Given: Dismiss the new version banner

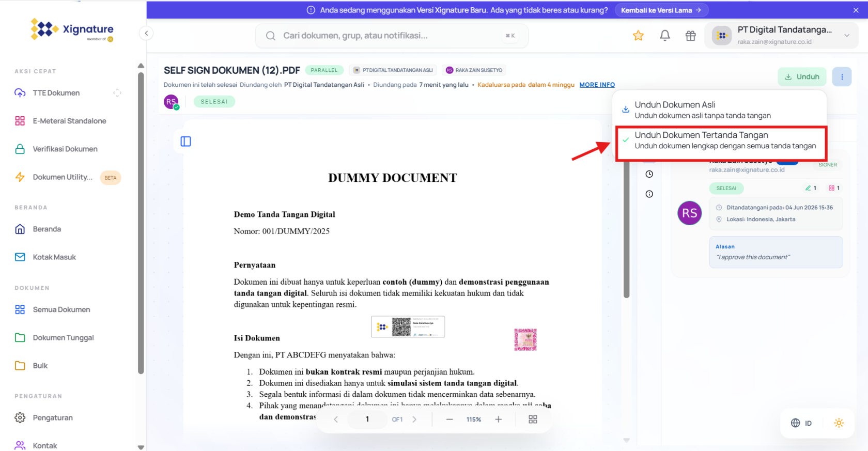Looking at the screenshot, I should pyautogui.click(x=856, y=10).
